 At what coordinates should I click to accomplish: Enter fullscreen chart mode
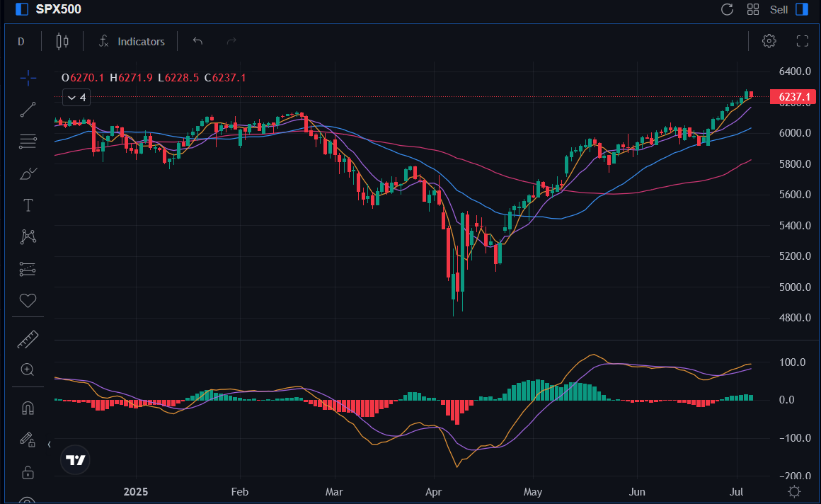click(x=802, y=41)
